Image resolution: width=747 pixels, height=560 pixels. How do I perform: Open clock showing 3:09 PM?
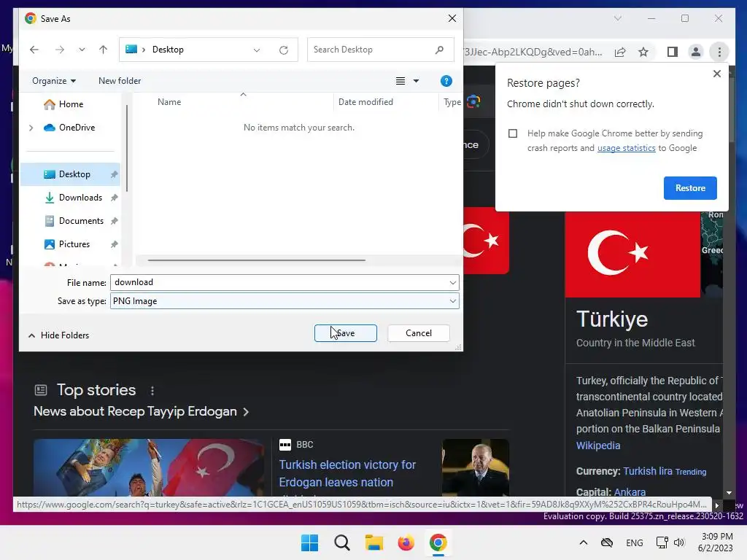716,542
